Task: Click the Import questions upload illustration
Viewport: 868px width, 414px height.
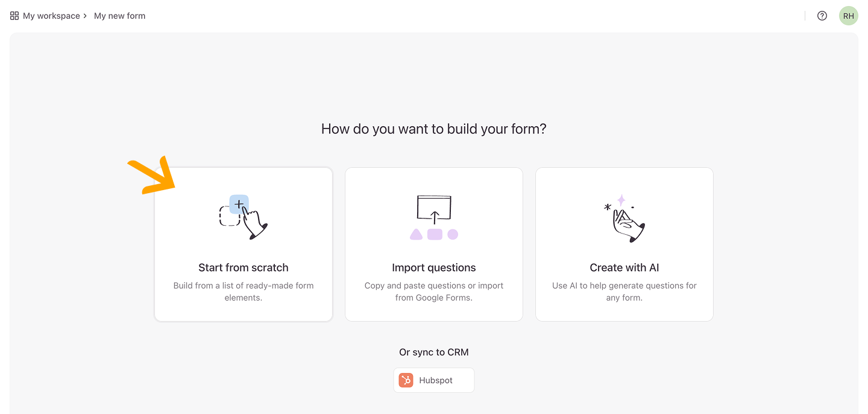Action: tap(434, 217)
